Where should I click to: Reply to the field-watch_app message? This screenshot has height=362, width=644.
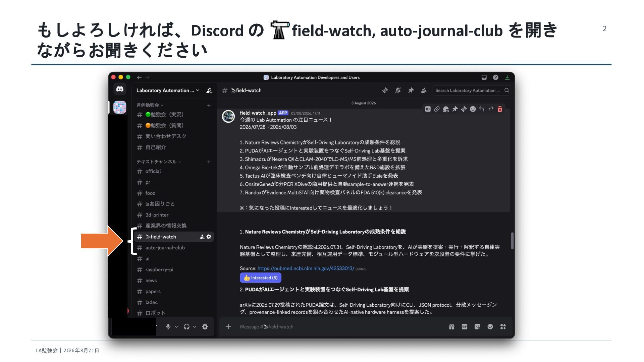(482, 109)
